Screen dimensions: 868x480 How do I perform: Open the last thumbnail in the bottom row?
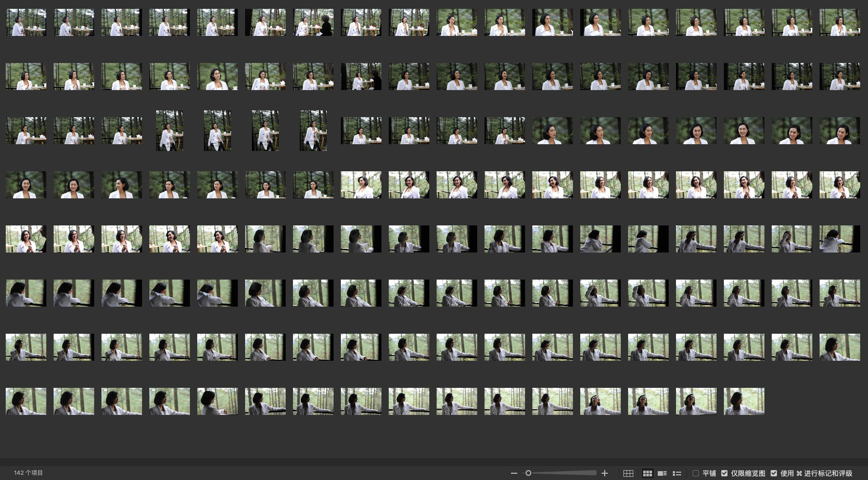click(x=744, y=401)
